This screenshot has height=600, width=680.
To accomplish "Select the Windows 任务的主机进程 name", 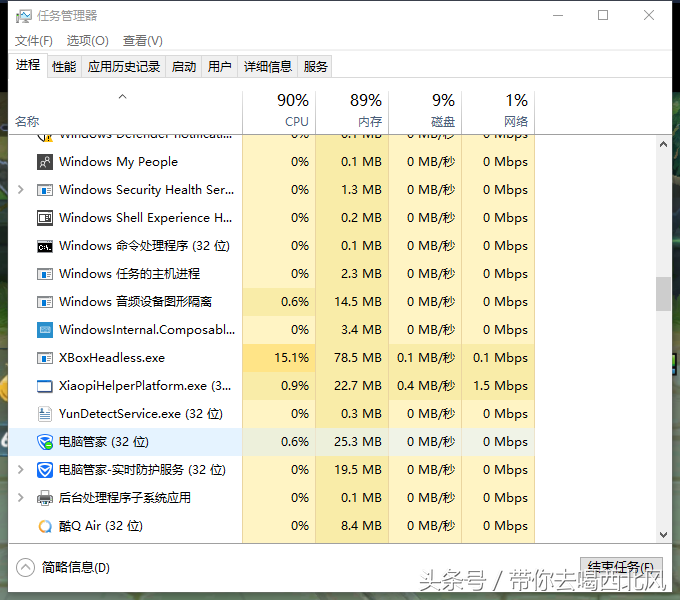I will coord(130,274).
